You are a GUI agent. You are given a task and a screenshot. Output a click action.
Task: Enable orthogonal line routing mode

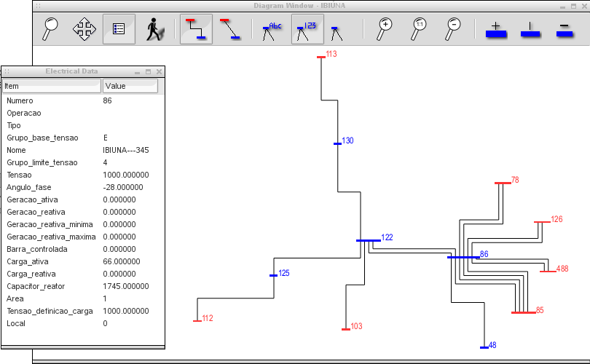coord(196,29)
